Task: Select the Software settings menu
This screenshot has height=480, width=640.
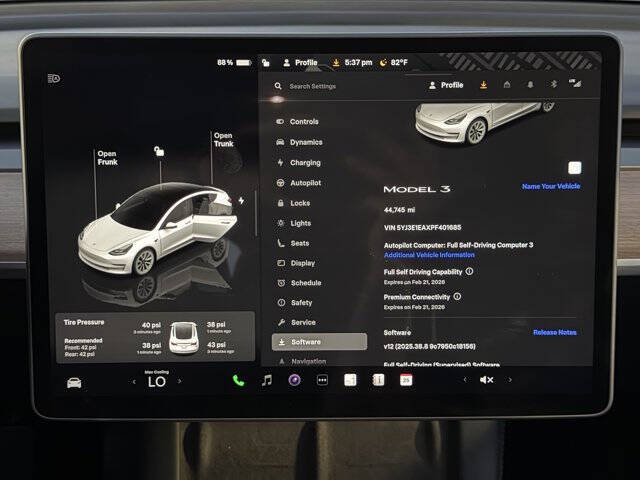Action: (x=319, y=342)
